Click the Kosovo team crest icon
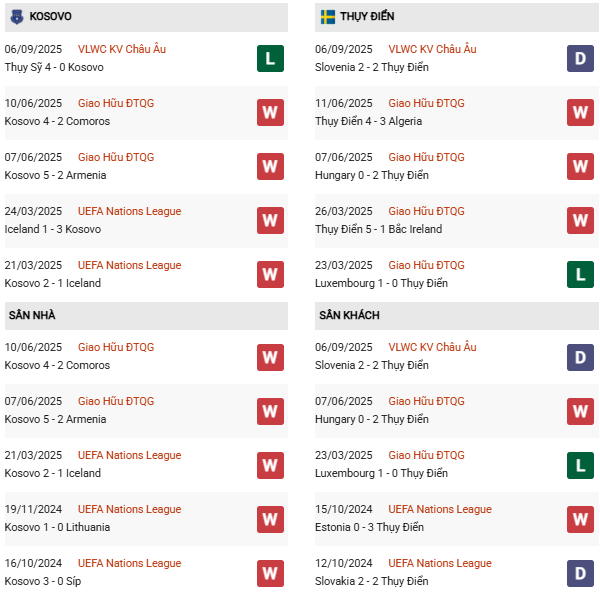600x594 pixels. (15, 17)
